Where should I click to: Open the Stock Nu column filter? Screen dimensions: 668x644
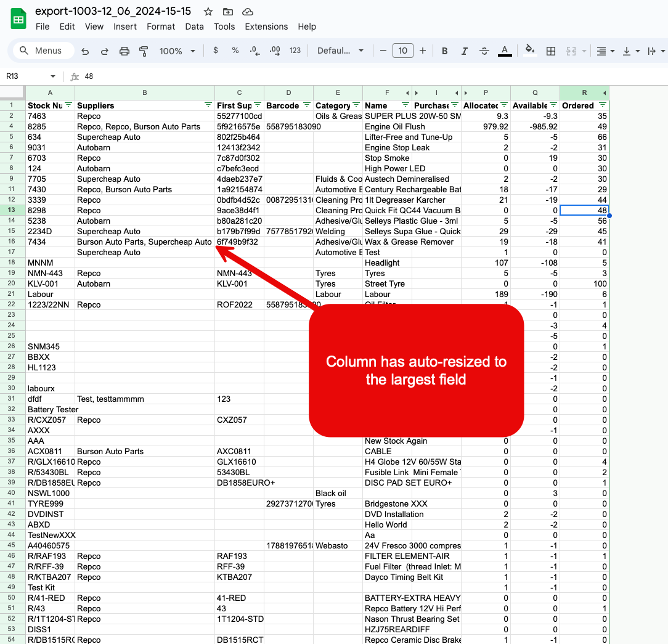click(x=68, y=105)
